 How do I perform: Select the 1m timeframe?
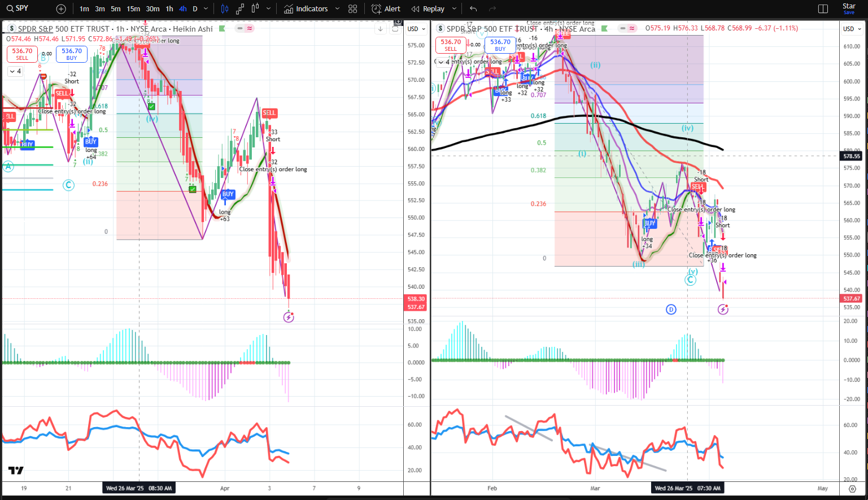(84, 9)
